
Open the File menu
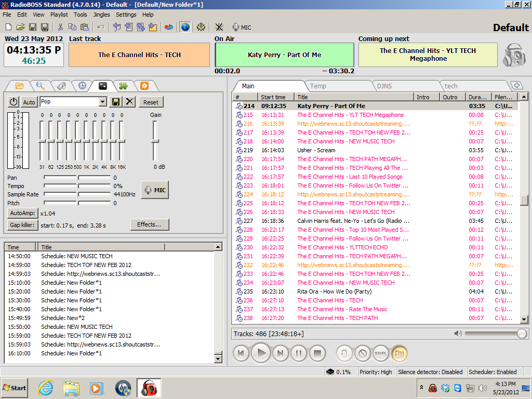tap(7, 15)
